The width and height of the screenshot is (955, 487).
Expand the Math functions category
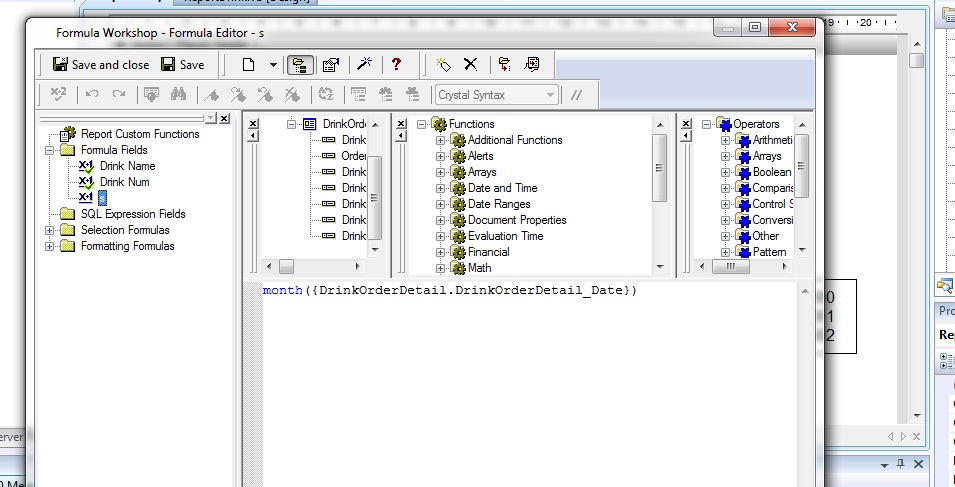(x=440, y=268)
